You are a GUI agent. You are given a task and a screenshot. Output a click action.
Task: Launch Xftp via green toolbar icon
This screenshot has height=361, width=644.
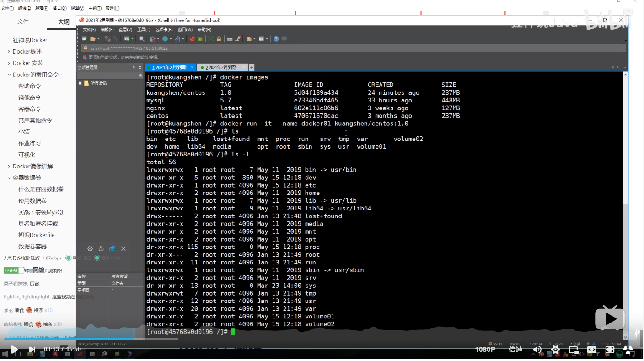pyautogui.click(x=200, y=39)
